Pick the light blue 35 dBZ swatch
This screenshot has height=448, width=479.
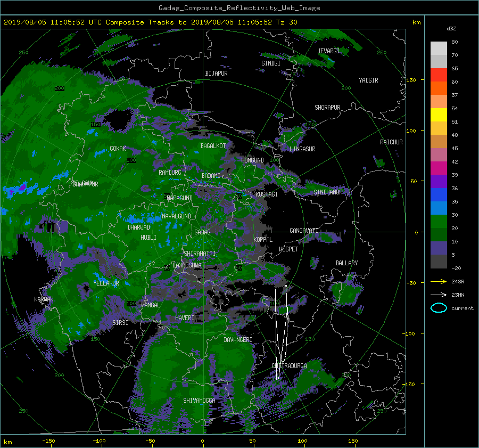tap(439, 208)
